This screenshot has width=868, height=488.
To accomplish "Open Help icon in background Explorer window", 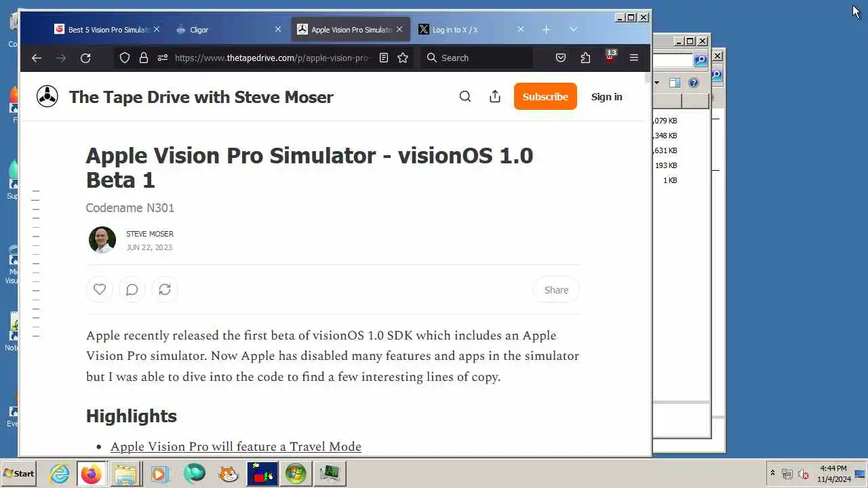I will pos(694,83).
